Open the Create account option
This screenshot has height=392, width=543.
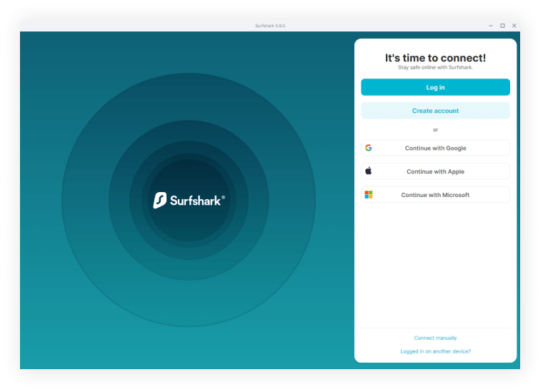point(435,111)
